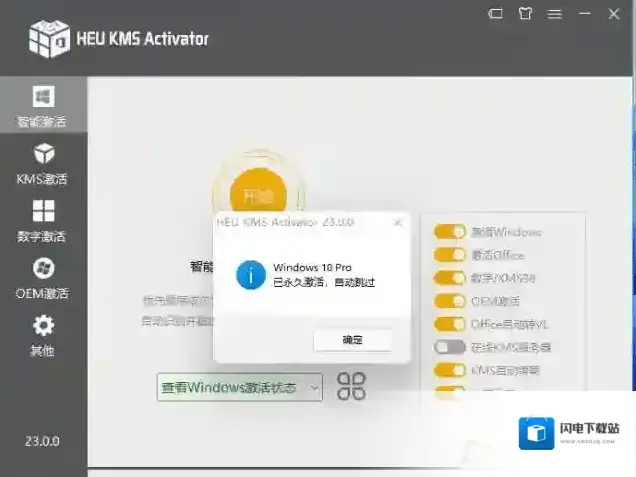Open the 其他 gear settings section
Image resolution: width=636 pixels, height=477 pixels.
pos(43,335)
